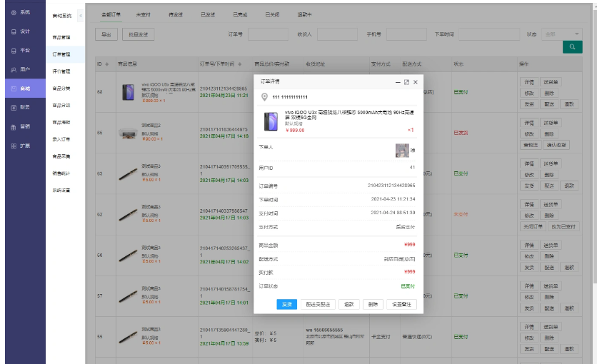The image size is (597, 364).
Task: Click 修改 for order row 57
Action: pyautogui.click(x=529, y=297)
